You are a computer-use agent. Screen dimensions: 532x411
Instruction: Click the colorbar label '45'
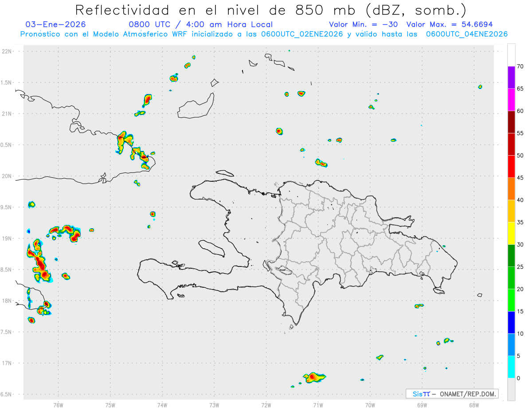520,178
